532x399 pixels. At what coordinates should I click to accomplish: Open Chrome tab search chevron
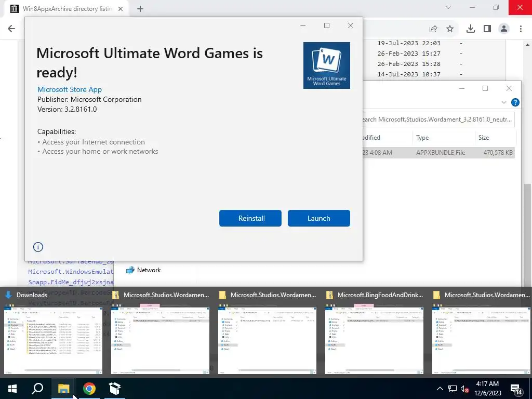[x=448, y=7]
